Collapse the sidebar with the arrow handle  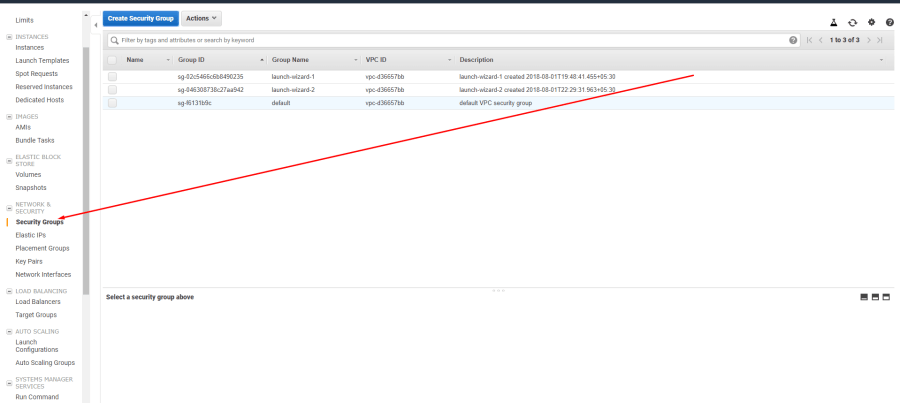[96, 25]
